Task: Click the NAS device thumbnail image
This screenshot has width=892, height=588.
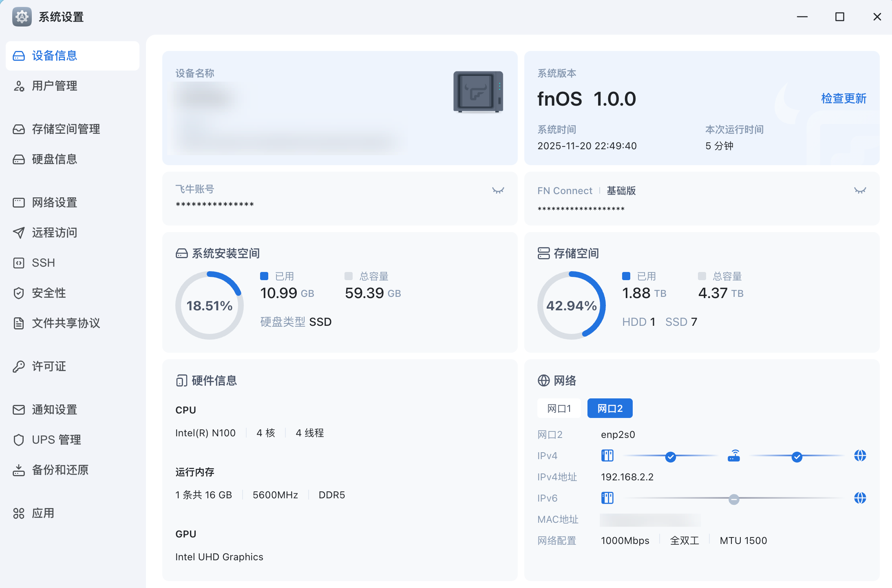Action: (478, 92)
